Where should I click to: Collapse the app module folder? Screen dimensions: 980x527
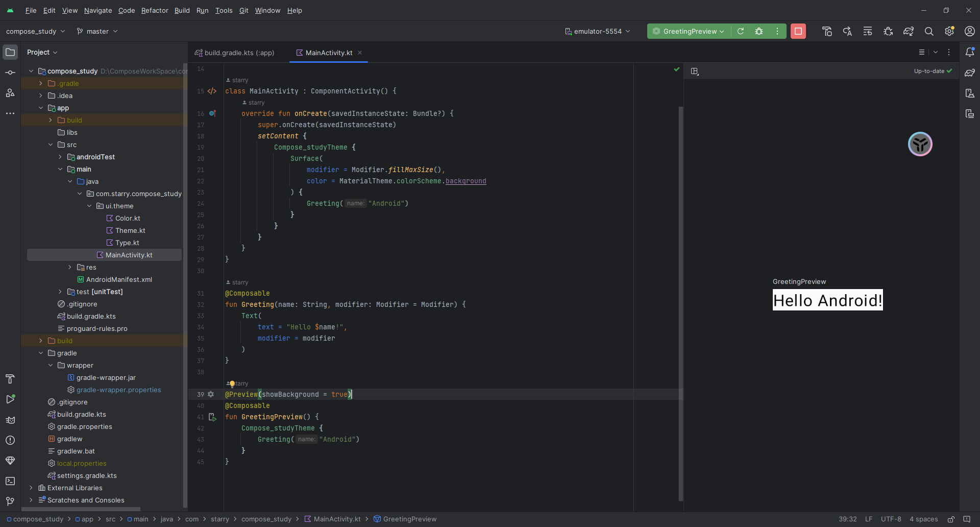(41, 108)
